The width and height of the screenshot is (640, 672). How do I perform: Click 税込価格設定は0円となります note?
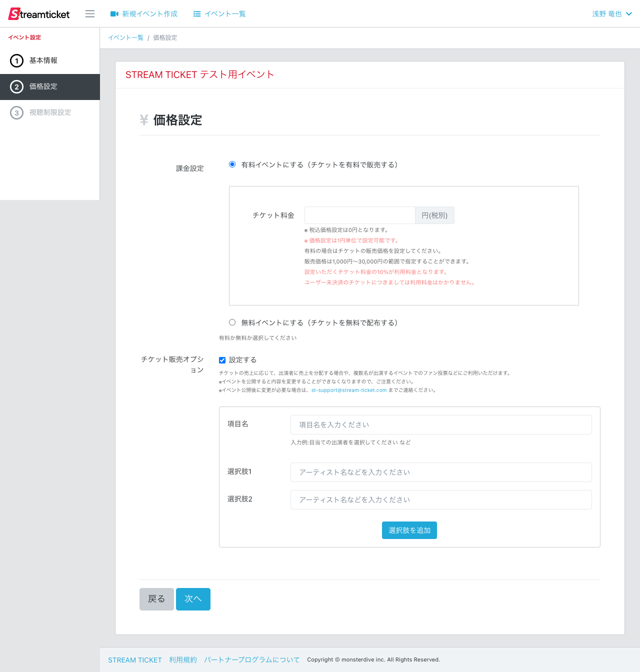346,230
